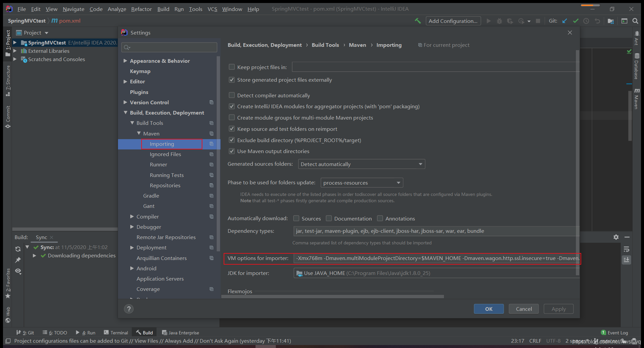Click the Stop square icon in toolbar

pyautogui.click(x=538, y=21)
